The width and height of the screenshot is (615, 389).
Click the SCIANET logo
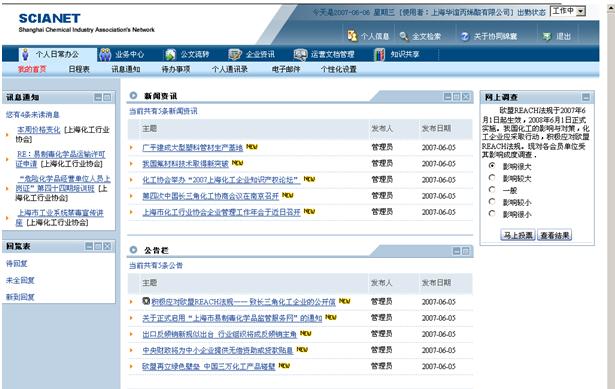(x=49, y=18)
